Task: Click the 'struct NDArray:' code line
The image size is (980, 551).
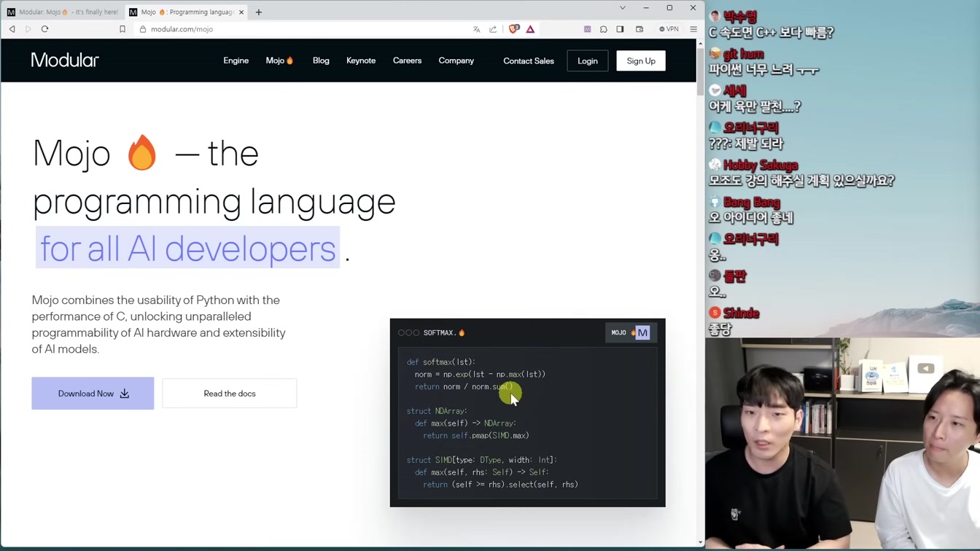Action: click(437, 411)
